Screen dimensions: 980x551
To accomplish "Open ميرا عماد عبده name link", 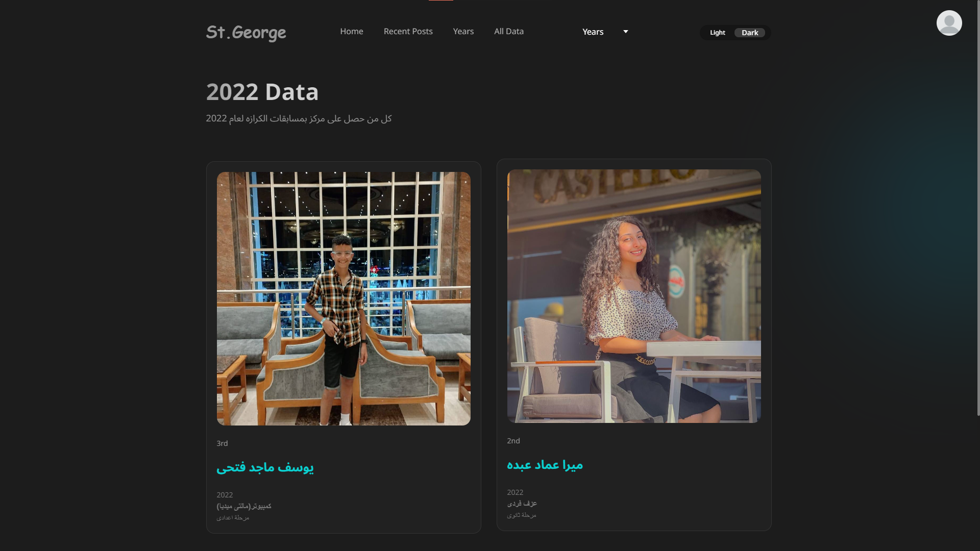I will click(x=545, y=465).
